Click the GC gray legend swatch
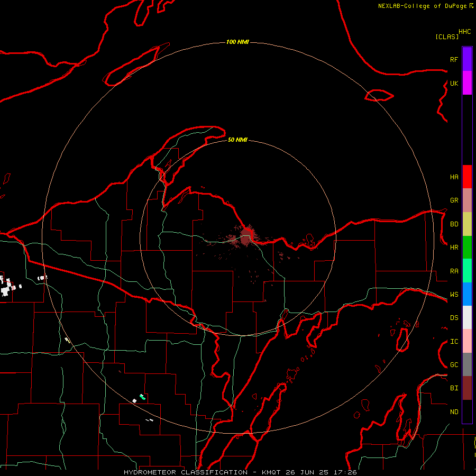The image size is (476, 476). click(x=467, y=364)
